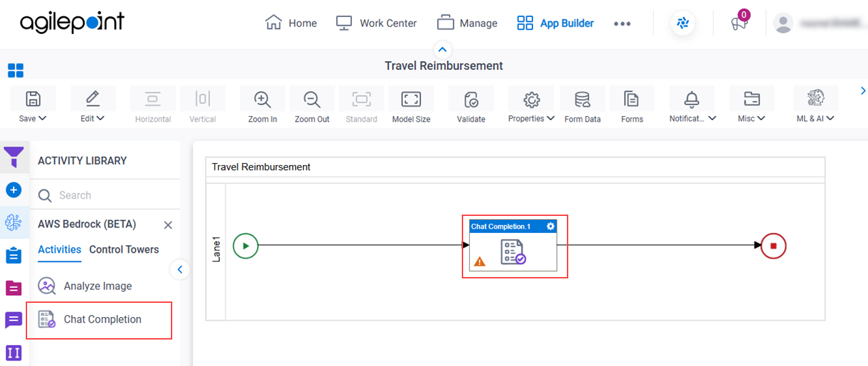The height and width of the screenshot is (366, 868).
Task: Collapse the Activity Library panel
Action: 180,270
